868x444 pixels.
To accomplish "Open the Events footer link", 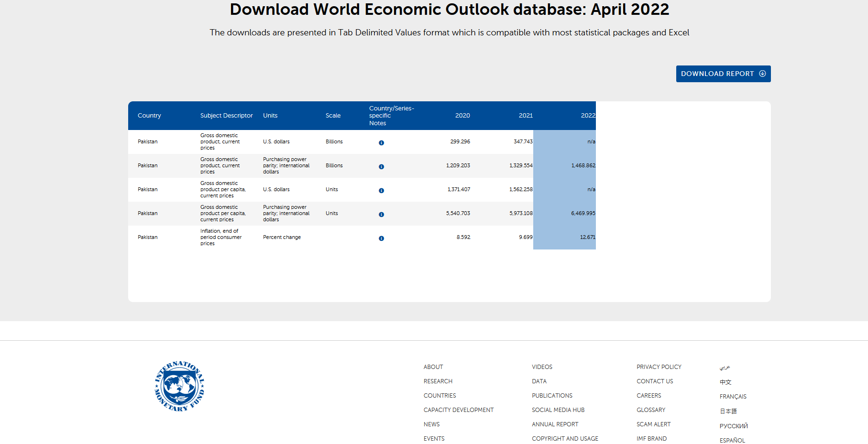I will (434, 439).
